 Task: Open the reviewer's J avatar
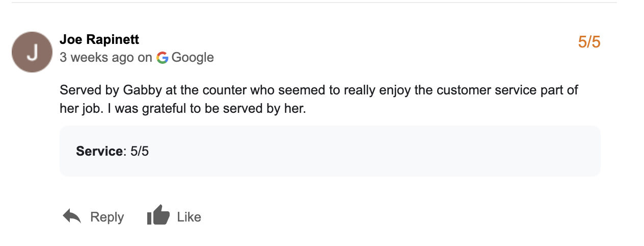pyautogui.click(x=32, y=52)
